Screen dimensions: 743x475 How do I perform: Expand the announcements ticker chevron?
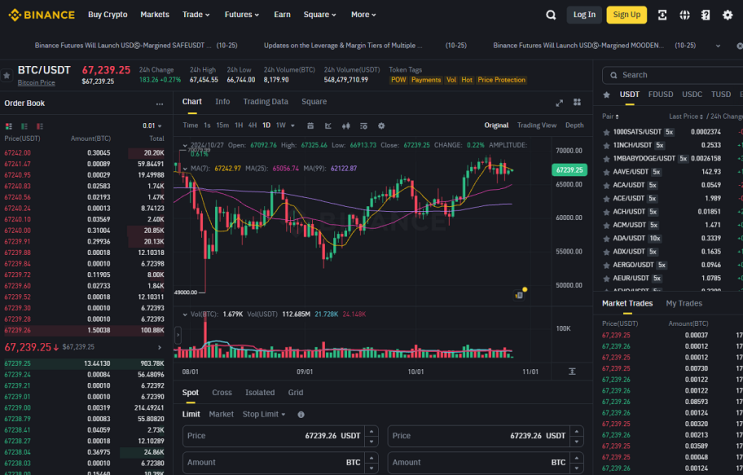click(x=718, y=46)
